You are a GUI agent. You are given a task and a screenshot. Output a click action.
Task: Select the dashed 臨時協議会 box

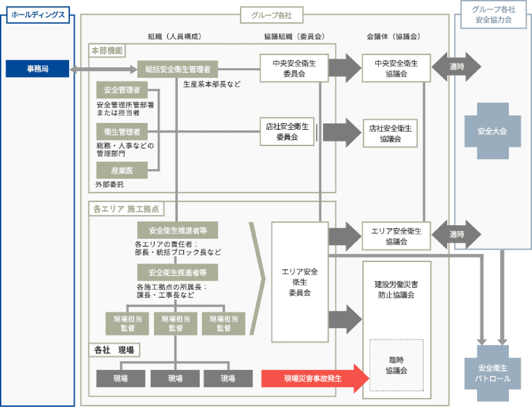[x=396, y=365]
